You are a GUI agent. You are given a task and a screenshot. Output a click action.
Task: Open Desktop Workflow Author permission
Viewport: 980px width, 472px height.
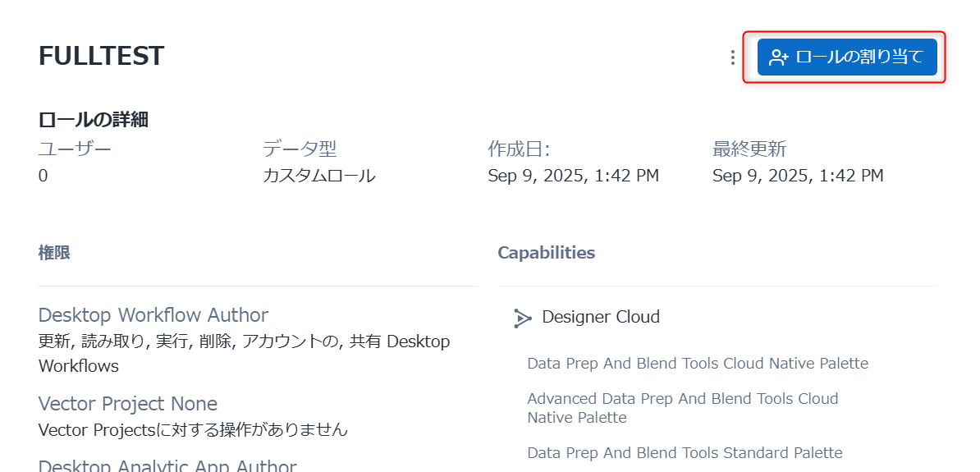[x=153, y=314]
